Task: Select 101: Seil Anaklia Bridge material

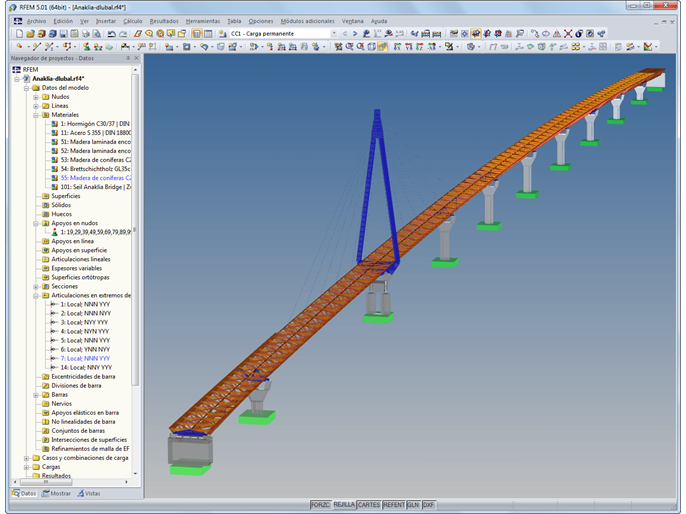Action: tap(96, 187)
